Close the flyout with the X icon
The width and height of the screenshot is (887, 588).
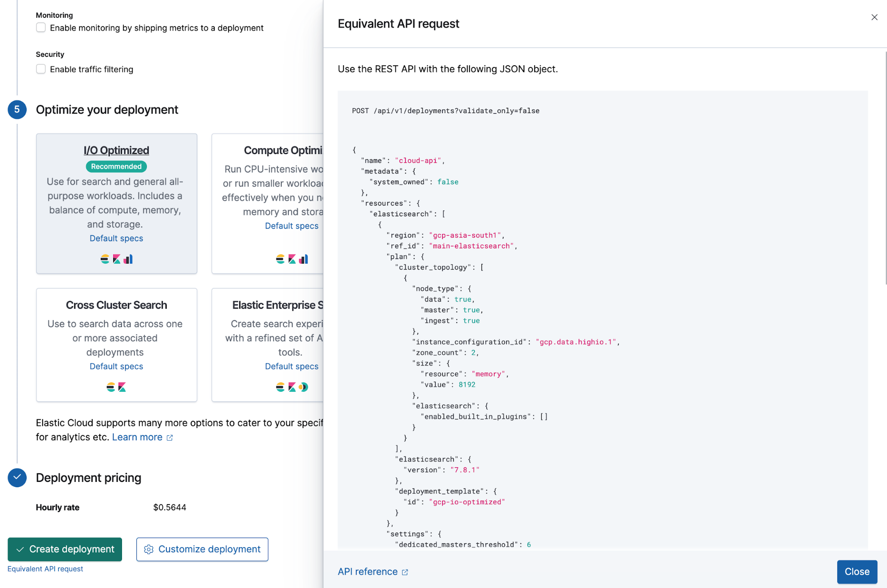tap(874, 17)
